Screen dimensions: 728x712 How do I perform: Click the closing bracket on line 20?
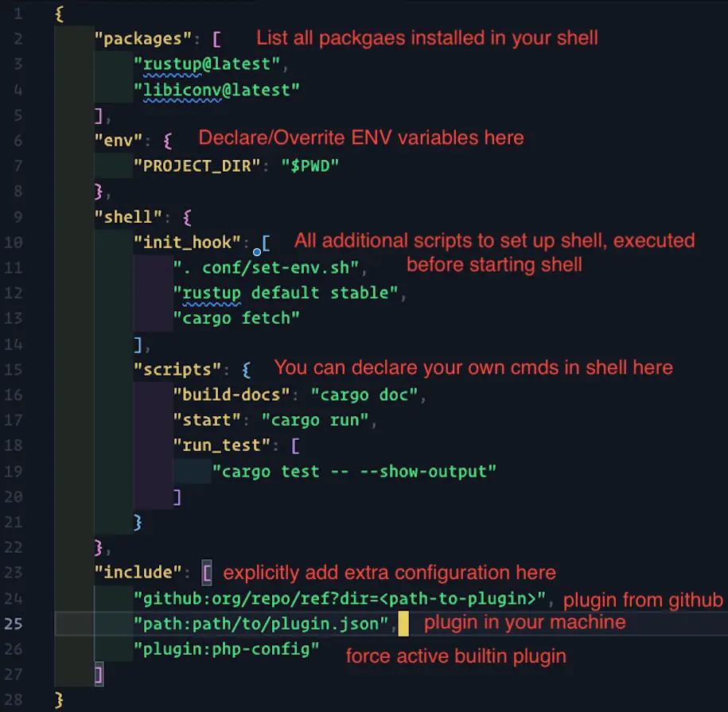point(177,497)
